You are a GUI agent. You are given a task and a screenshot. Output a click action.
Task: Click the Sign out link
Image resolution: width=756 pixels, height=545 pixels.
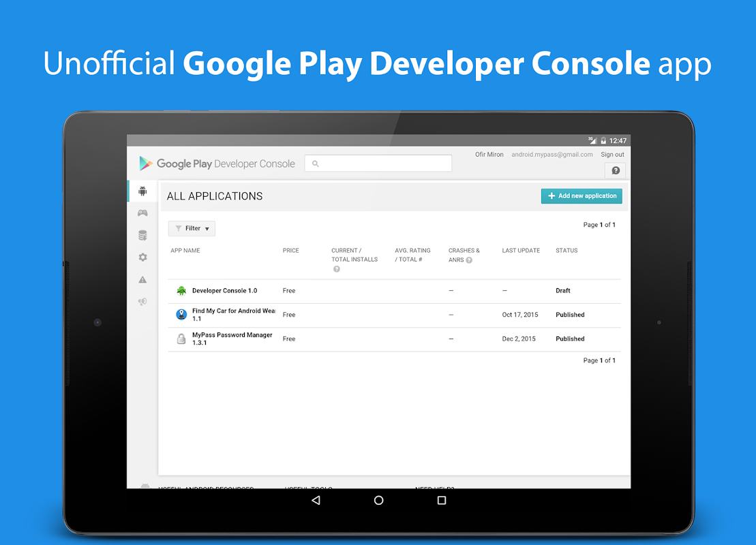coord(612,155)
